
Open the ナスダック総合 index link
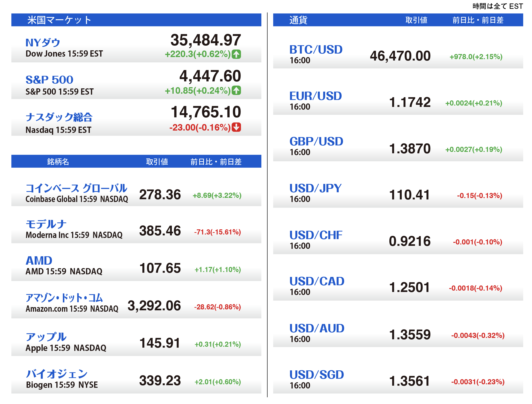point(59,117)
